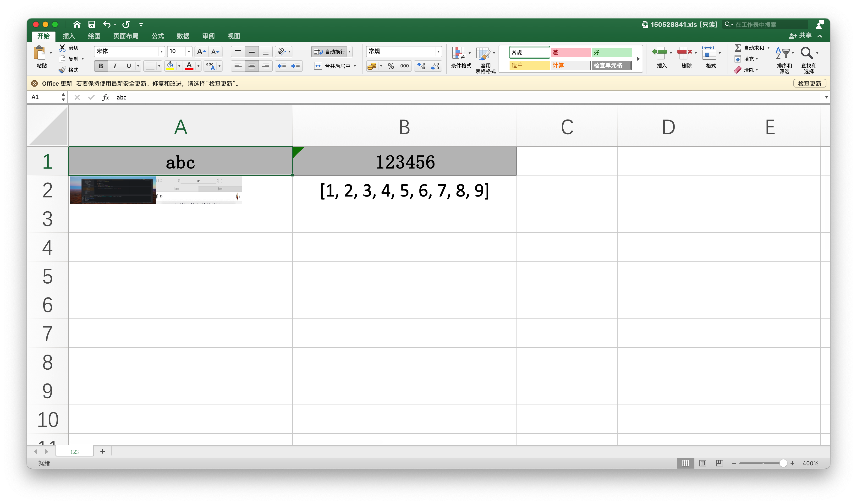Cut selection with the scissors icon

(x=62, y=48)
